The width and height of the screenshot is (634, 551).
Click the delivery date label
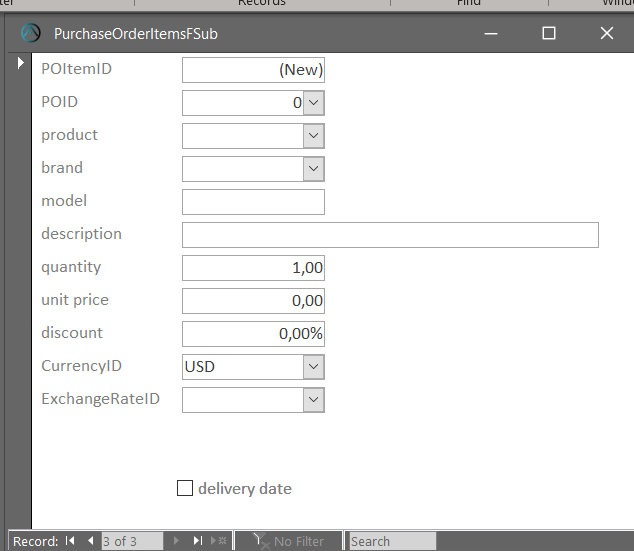245,489
